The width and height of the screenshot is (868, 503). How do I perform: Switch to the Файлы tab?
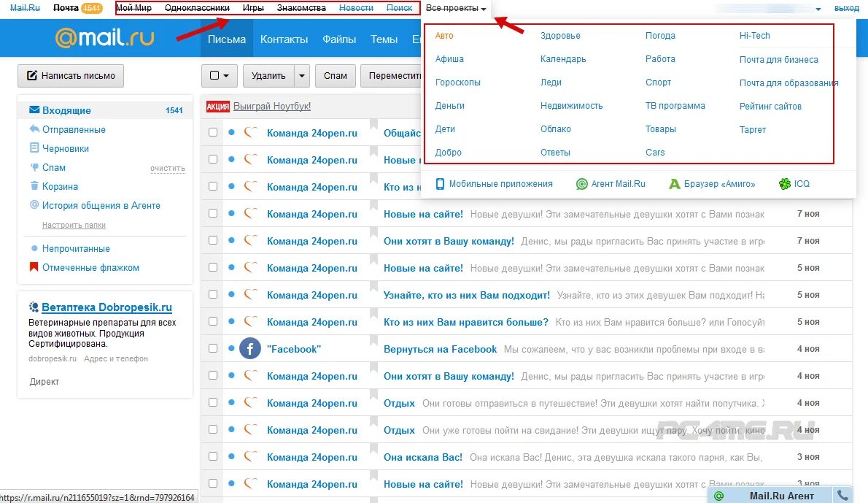[338, 39]
